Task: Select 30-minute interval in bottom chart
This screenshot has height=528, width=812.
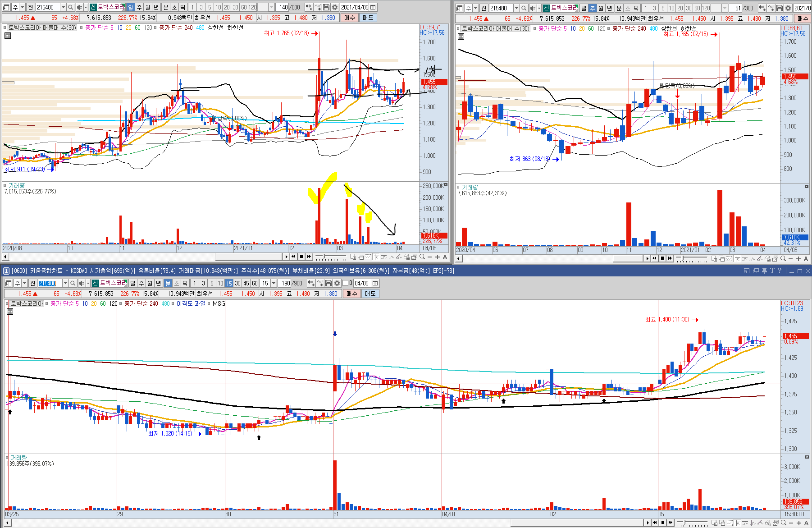Action: point(237,283)
